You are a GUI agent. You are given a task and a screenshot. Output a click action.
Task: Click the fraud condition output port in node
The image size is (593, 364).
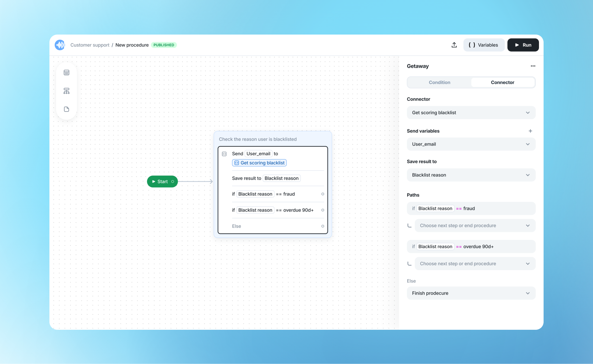coord(323,194)
